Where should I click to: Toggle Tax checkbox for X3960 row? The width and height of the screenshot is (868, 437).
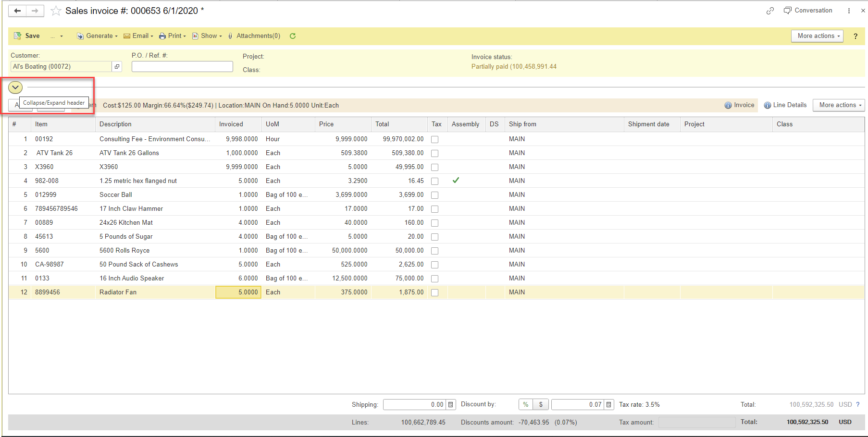point(435,168)
